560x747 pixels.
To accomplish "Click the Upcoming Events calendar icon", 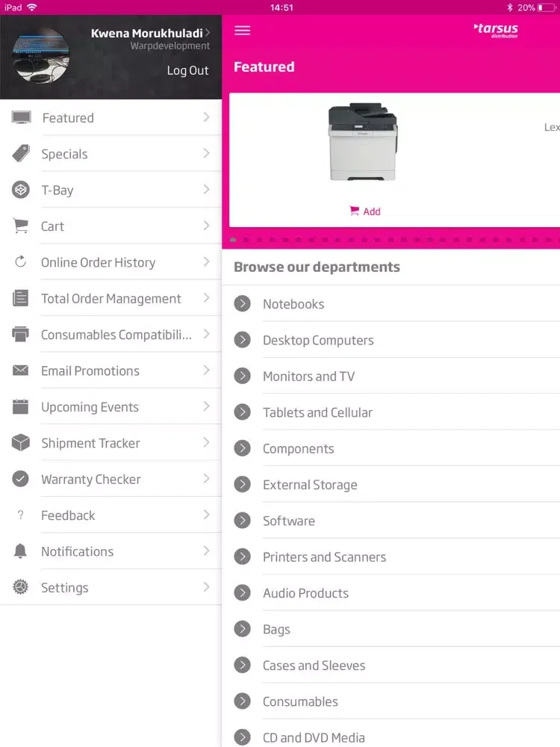I will [21, 407].
